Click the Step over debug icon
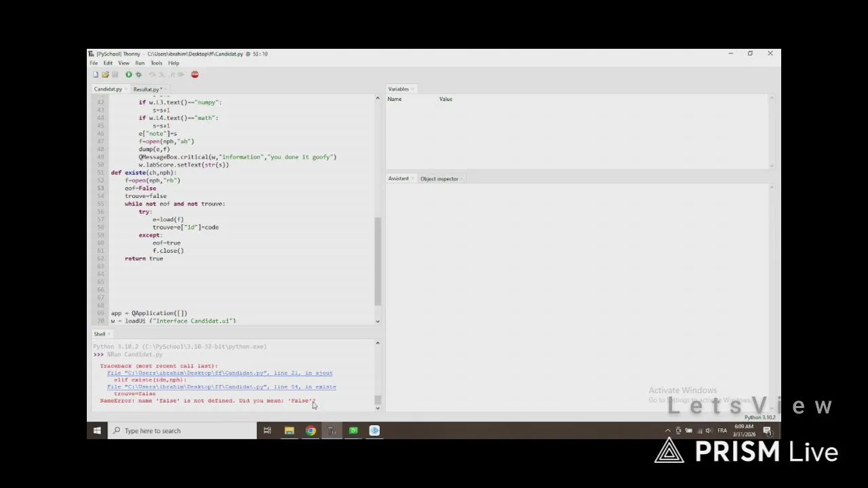Screen dimensions: 868x488 pos(152,75)
